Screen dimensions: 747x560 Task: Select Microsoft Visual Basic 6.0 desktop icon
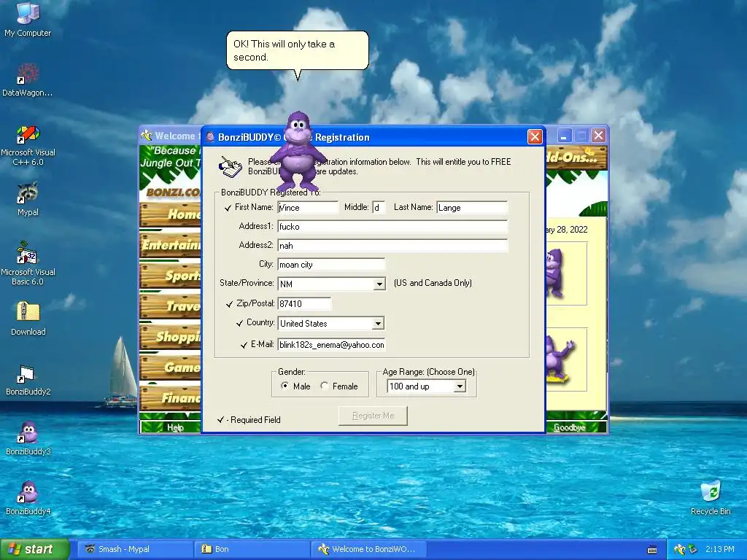28,263
